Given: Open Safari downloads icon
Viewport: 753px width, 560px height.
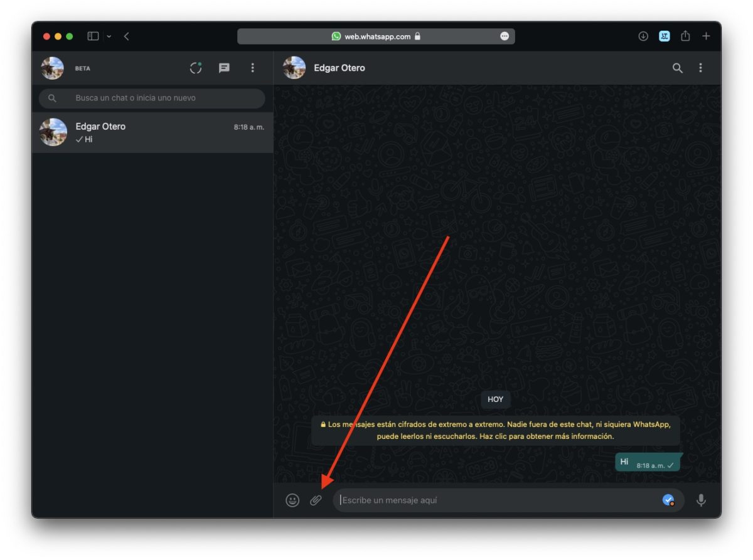Looking at the screenshot, I should pos(643,36).
